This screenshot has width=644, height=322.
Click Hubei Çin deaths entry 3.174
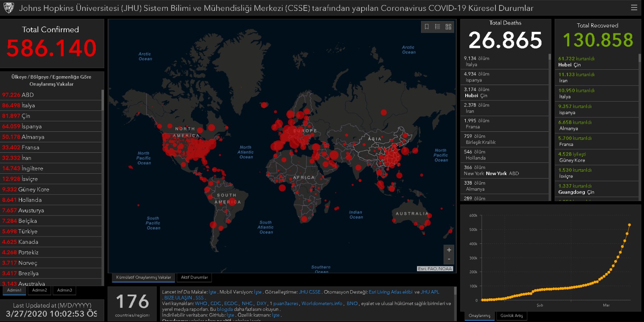[x=504, y=92]
